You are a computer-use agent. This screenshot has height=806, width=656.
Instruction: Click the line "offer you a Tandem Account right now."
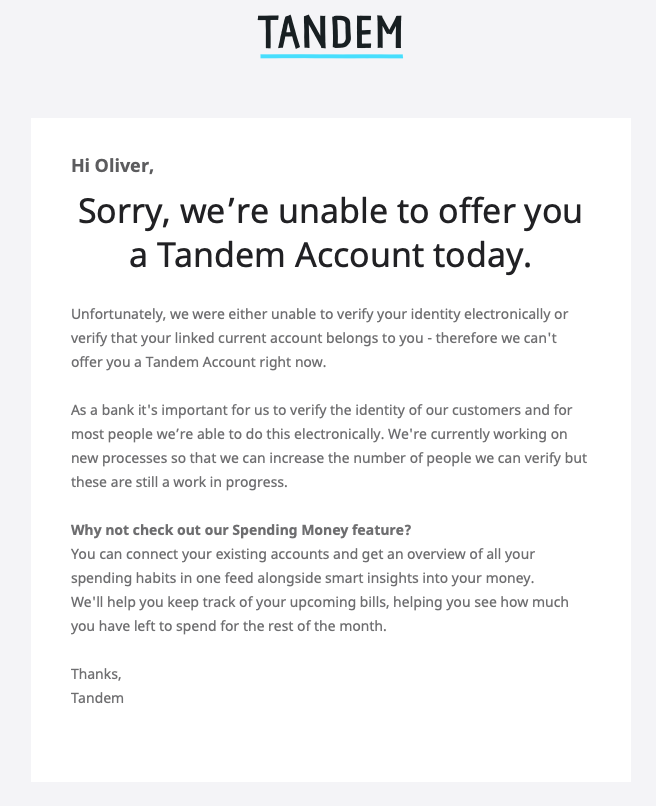coord(199,362)
